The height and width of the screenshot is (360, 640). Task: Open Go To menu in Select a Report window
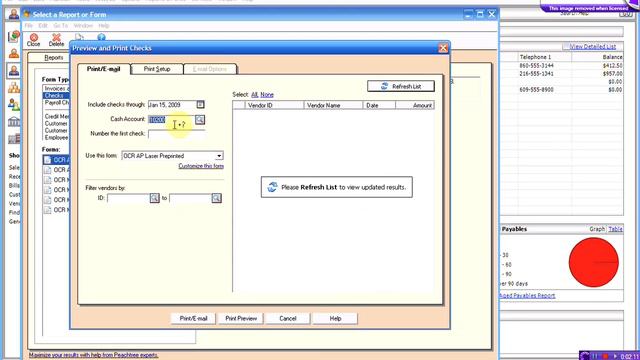click(60, 26)
